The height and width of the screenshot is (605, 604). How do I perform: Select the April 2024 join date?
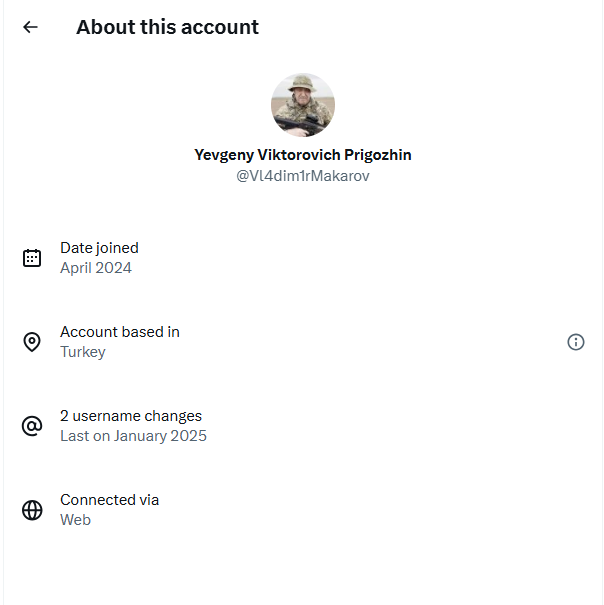[96, 268]
